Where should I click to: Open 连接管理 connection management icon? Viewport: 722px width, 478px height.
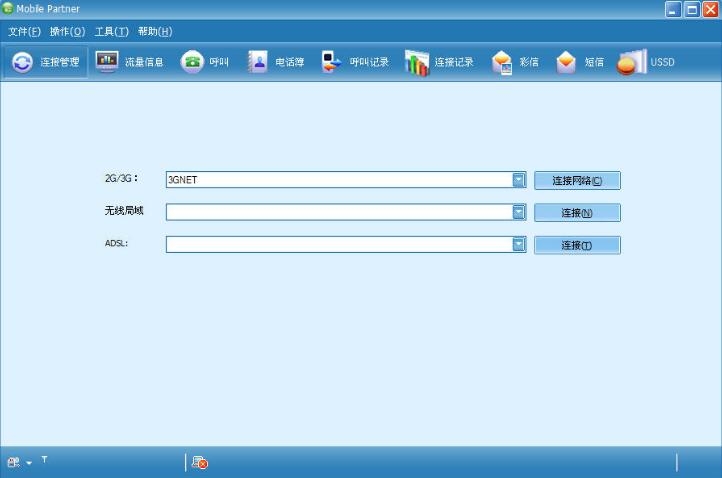pos(22,62)
